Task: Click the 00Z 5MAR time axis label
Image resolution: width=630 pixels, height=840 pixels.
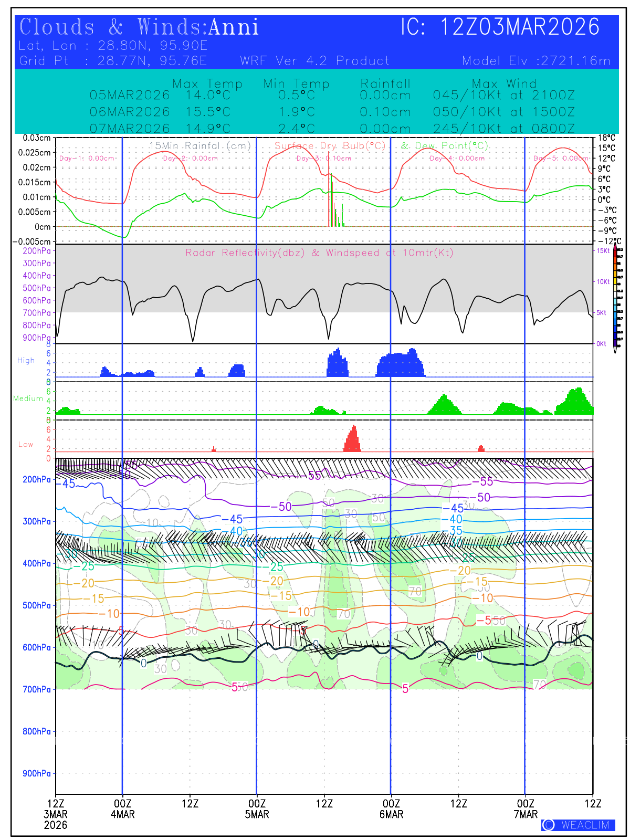Action: coord(257,808)
